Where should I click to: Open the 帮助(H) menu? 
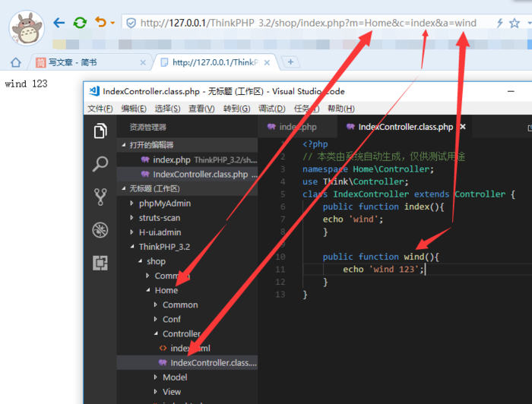pyautogui.click(x=341, y=109)
